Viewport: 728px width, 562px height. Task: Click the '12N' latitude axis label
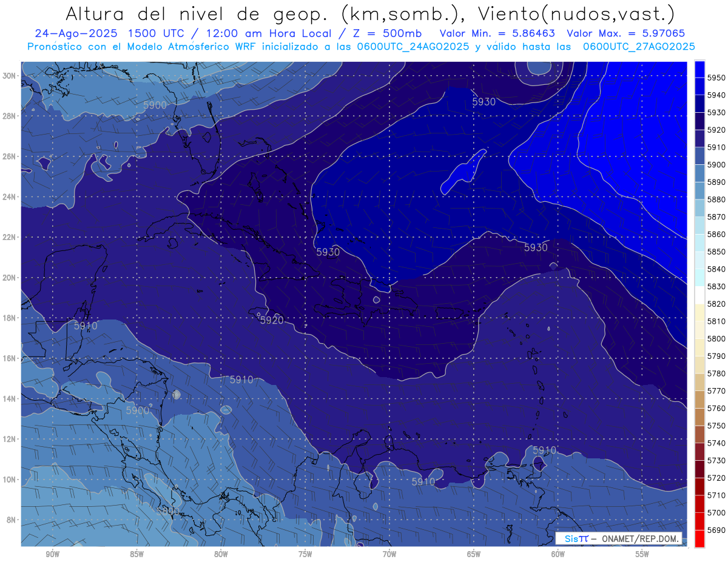(x=9, y=439)
